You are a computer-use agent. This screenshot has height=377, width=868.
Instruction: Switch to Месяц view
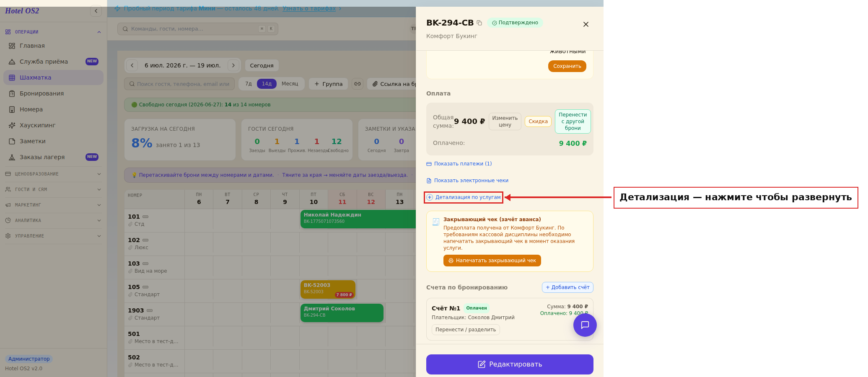[x=290, y=84]
